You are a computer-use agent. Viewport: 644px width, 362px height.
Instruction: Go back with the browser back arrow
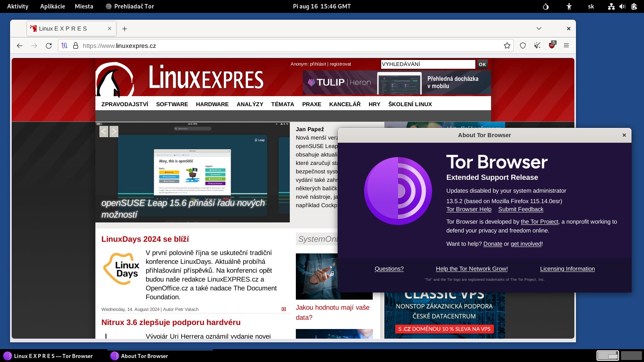tap(20, 46)
